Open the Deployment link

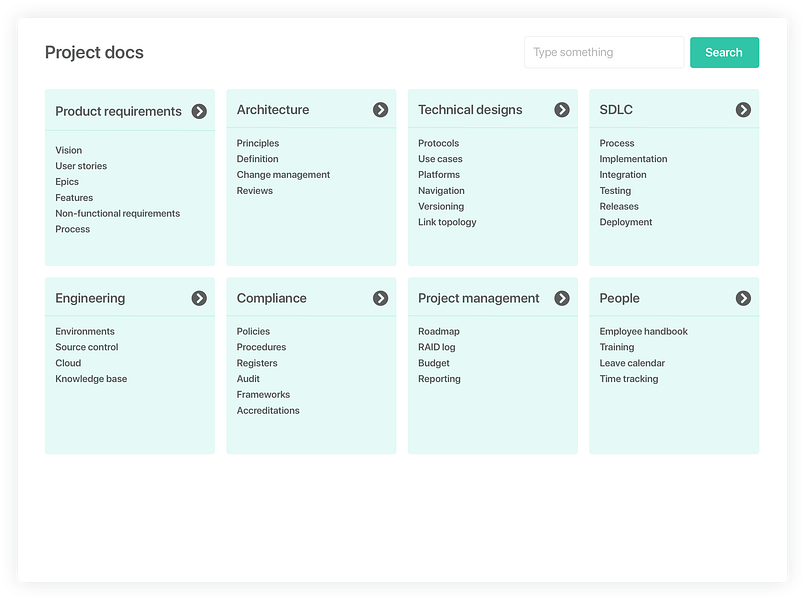[625, 222]
